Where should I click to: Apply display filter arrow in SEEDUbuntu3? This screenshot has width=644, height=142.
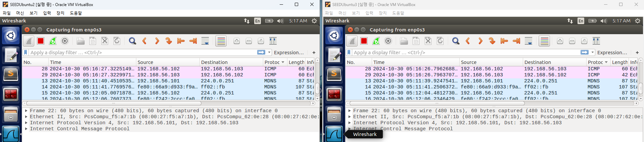click(585, 52)
